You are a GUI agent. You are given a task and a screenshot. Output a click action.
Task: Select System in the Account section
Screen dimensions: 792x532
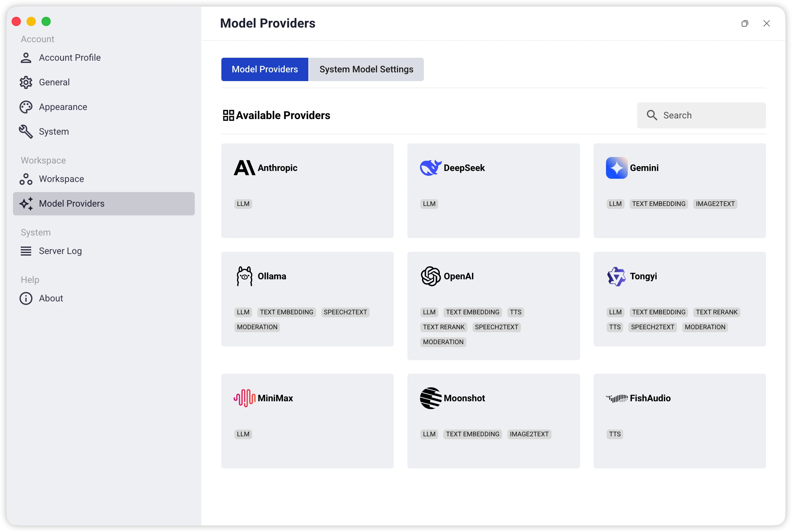104,132
